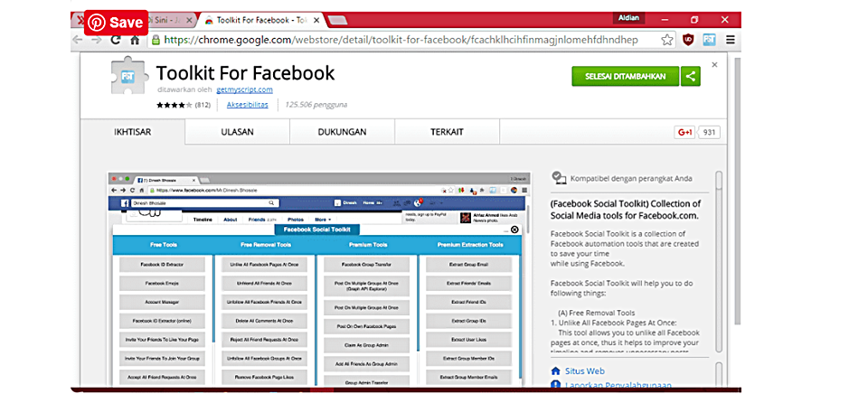Select the '(A) Free Removal Tools' line
Screen dimensions: 868x394
597,313
